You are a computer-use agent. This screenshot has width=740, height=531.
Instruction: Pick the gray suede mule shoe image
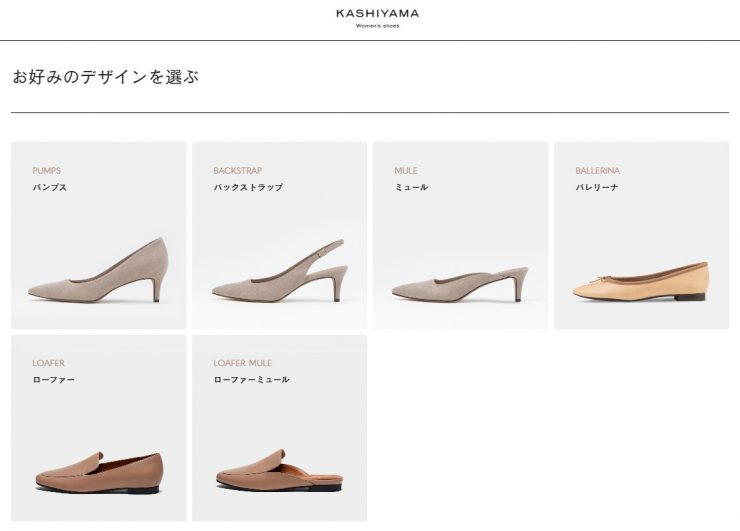click(x=459, y=282)
